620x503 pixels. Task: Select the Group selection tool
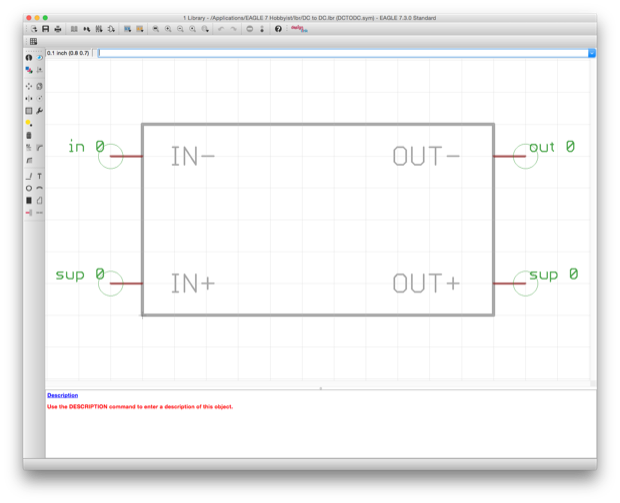pos(29,111)
